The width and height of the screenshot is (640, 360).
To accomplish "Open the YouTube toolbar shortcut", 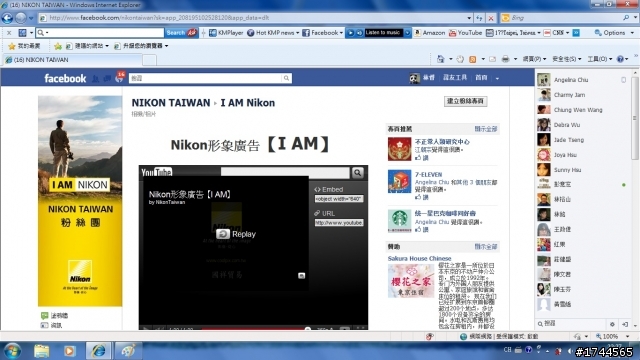I will [x=465, y=33].
